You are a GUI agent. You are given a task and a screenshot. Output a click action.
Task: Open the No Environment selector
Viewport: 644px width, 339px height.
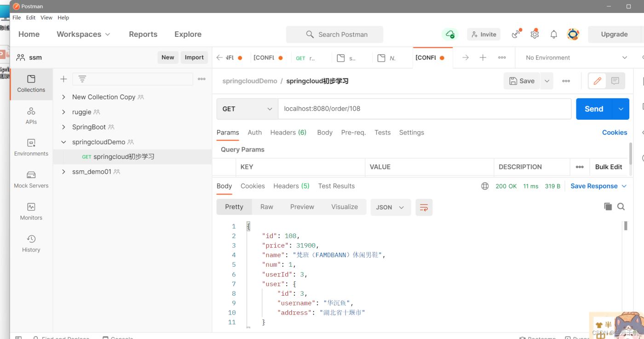coord(576,58)
